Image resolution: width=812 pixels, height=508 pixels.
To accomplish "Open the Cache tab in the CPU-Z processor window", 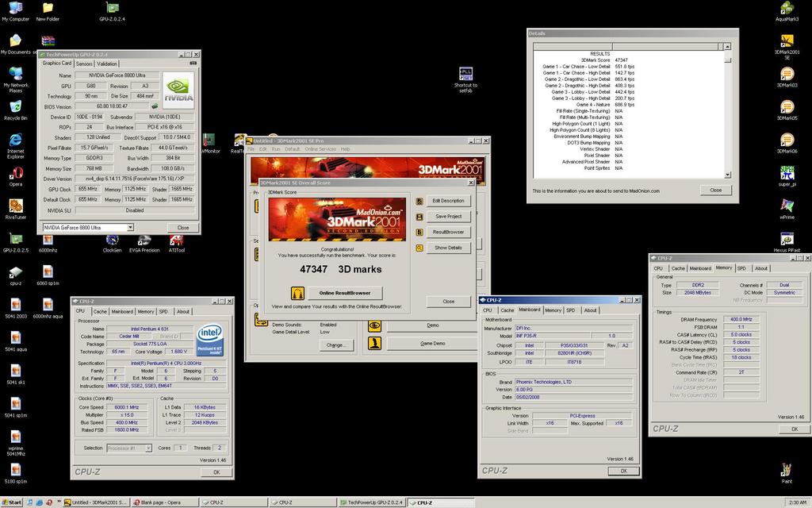I will point(100,311).
